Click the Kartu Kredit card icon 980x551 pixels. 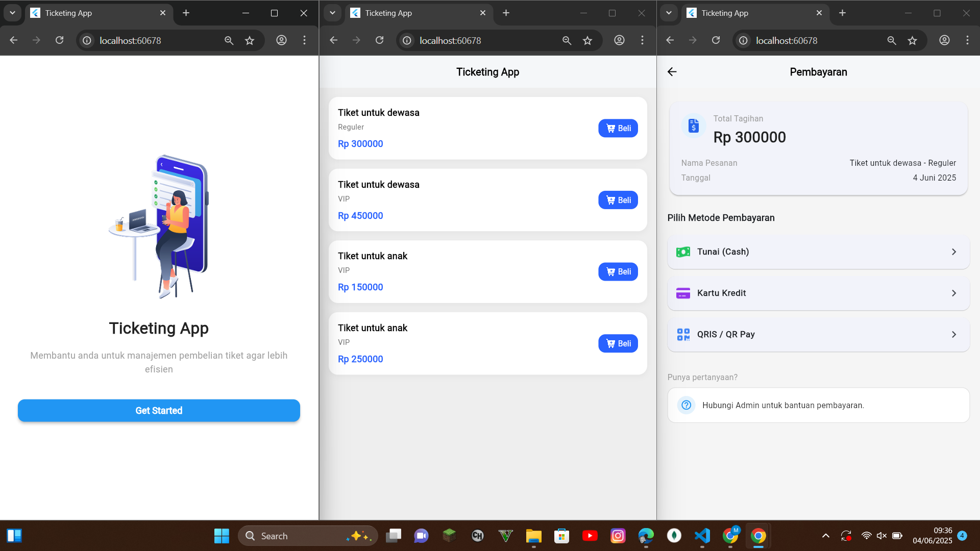(683, 293)
